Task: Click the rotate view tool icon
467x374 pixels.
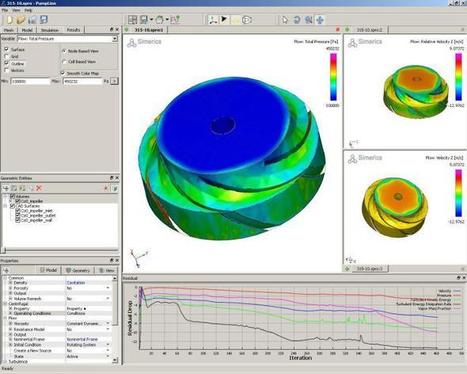Action: 296,20
